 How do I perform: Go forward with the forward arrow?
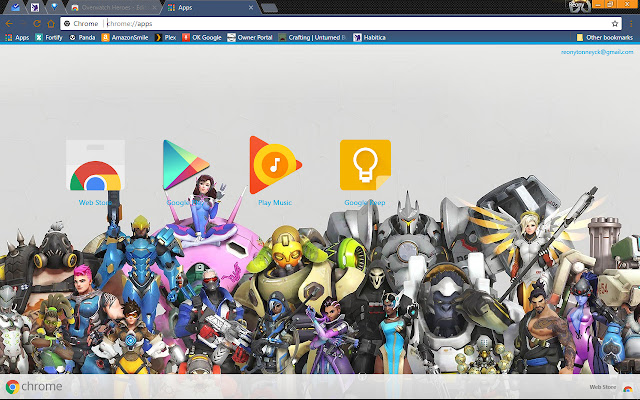click(x=23, y=24)
